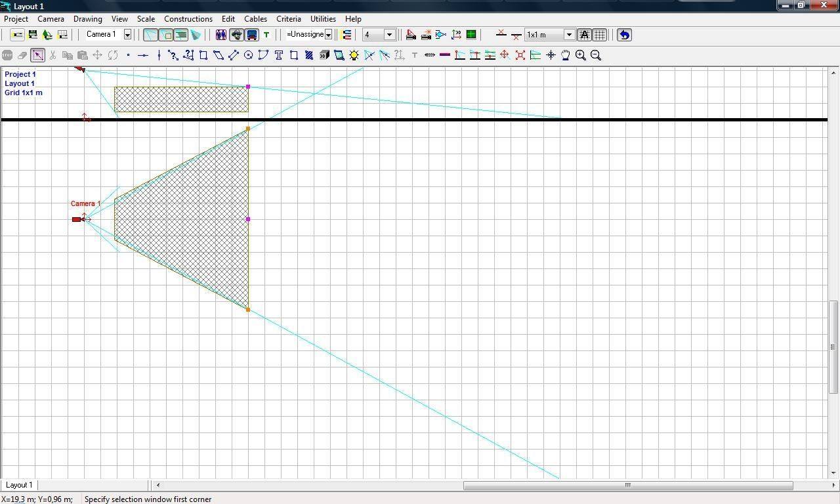Image resolution: width=840 pixels, height=504 pixels.
Task: Click the magenta line style swatch
Action: coord(444,55)
